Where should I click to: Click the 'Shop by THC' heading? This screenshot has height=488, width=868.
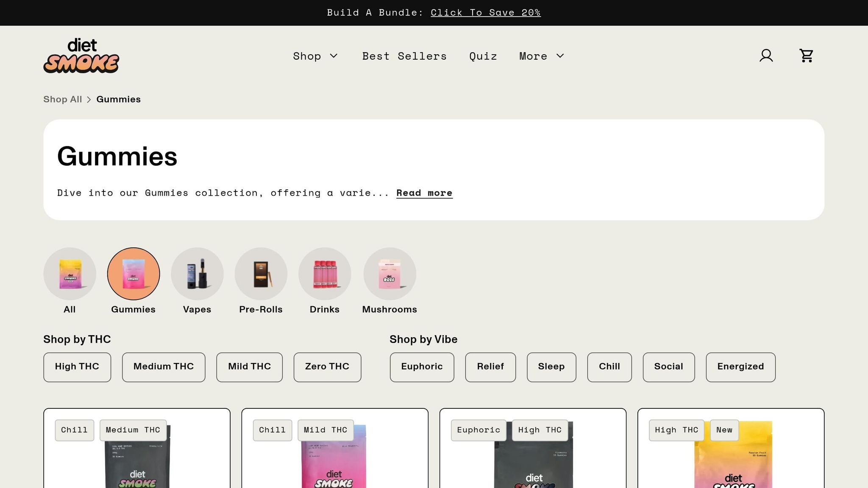[77, 339]
